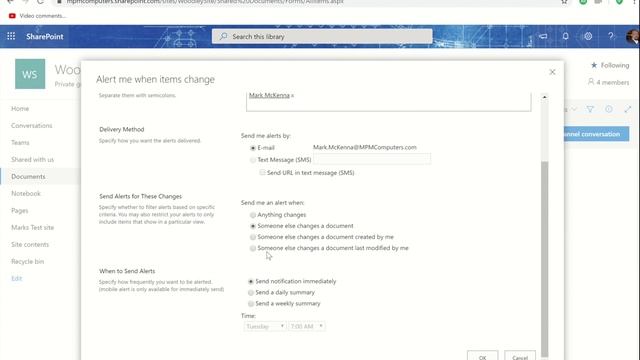Click the browser bookmark star
This screenshot has height=360, width=640.
564,2
